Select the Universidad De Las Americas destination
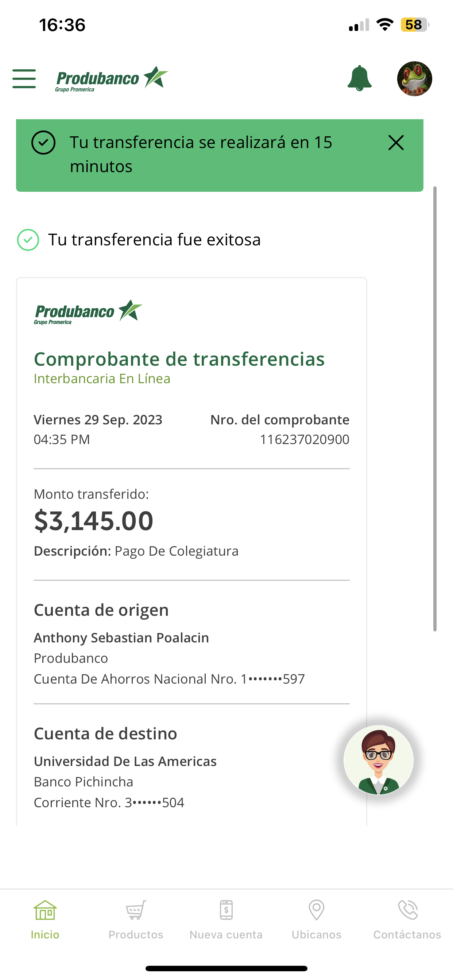Image resolution: width=453 pixels, height=980 pixels. (x=125, y=761)
